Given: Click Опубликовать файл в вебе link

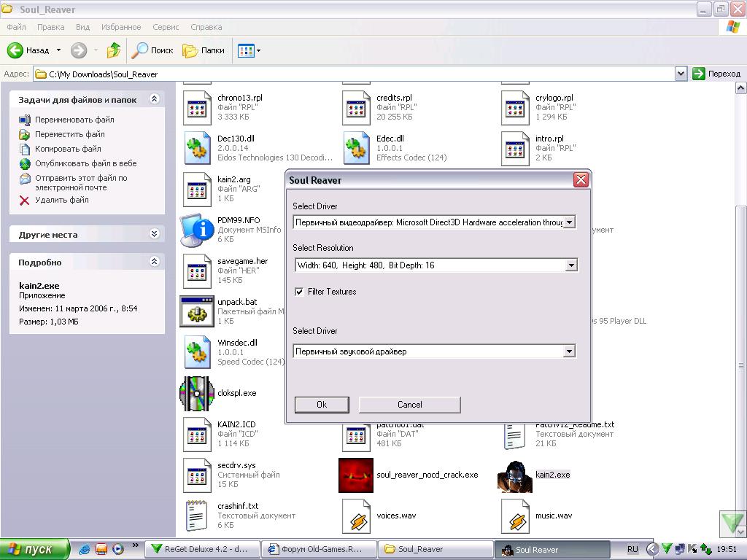Looking at the screenshot, I should pyautogui.click(x=86, y=163).
